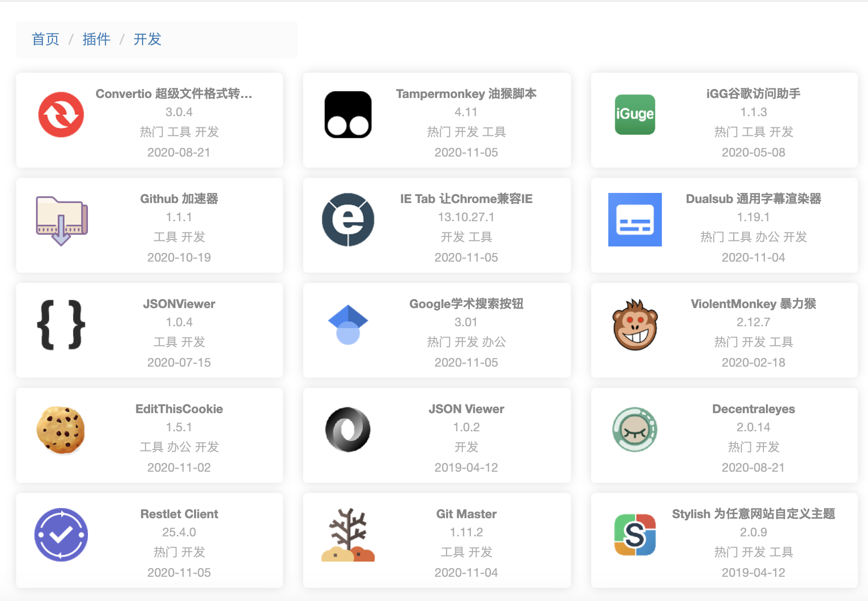Click tags 热门 开发 办公 under Google学术搜索按钮

[x=466, y=342]
